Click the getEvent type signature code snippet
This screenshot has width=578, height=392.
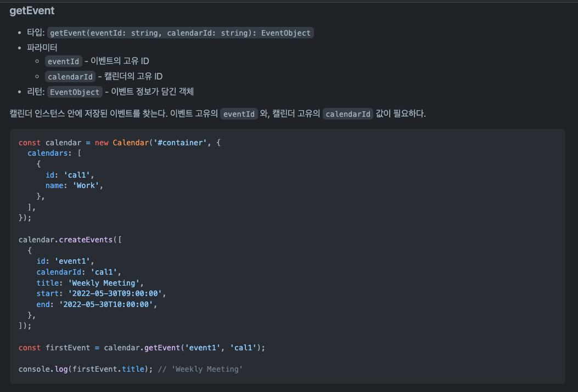pos(181,33)
